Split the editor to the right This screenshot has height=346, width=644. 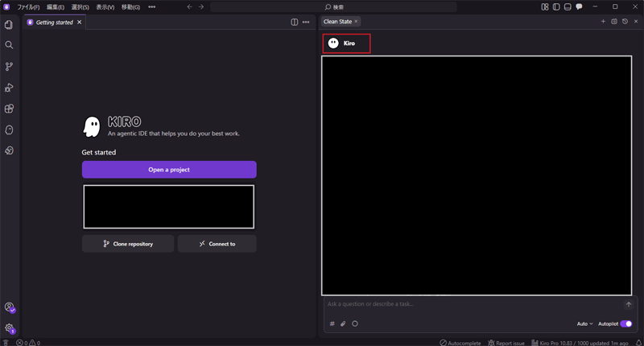click(x=294, y=23)
